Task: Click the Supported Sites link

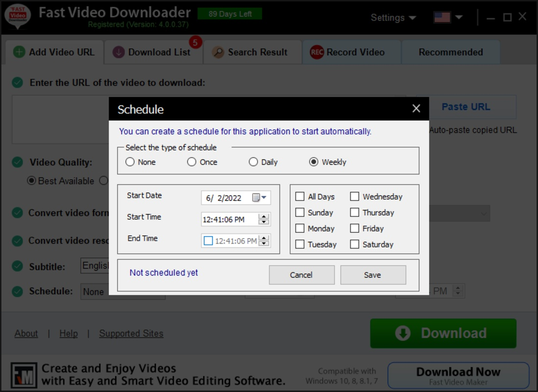Action: point(131,333)
